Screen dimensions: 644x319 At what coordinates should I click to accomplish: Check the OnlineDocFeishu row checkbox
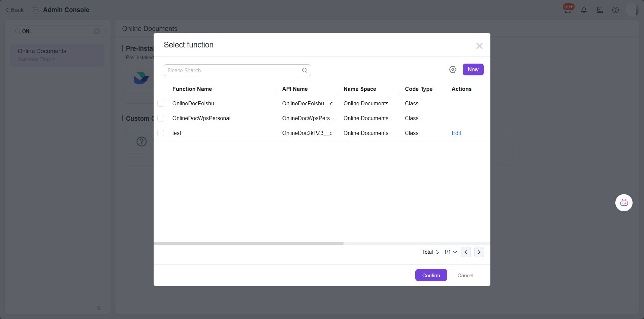click(x=161, y=104)
